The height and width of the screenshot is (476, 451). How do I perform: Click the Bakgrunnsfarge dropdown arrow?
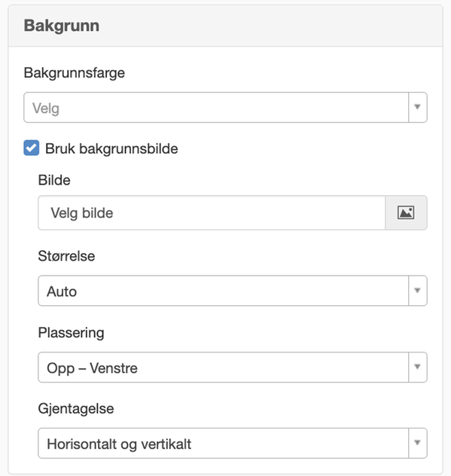point(418,108)
